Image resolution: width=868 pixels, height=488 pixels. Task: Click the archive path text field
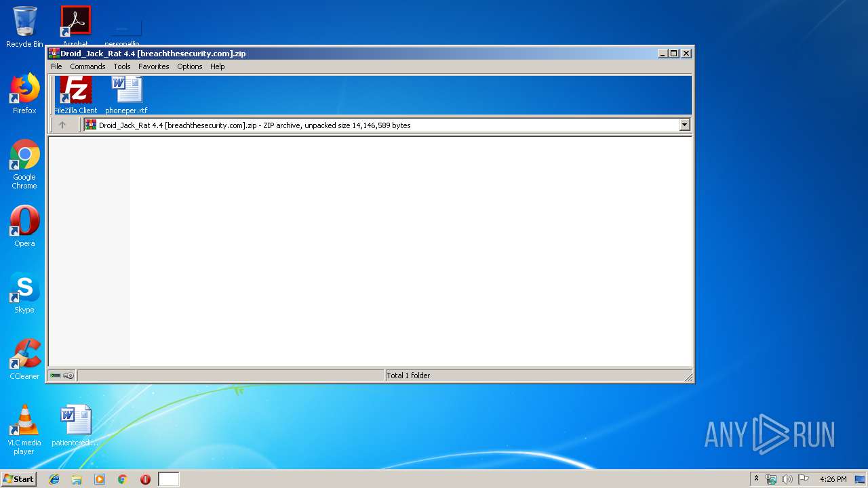[x=386, y=125]
